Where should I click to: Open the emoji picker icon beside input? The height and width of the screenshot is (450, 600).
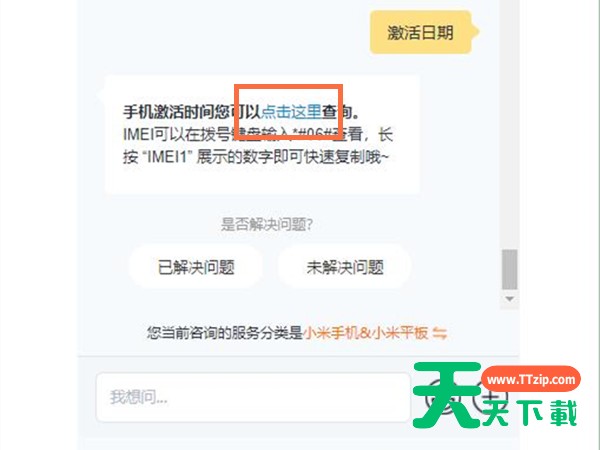[x=444, y=398]
